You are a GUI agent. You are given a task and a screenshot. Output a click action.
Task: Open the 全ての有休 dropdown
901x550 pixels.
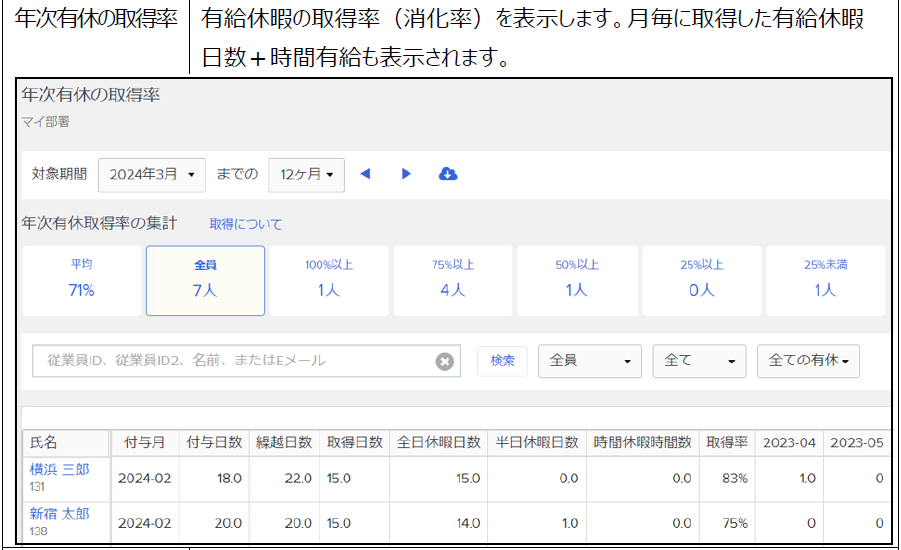coord(808,361)
